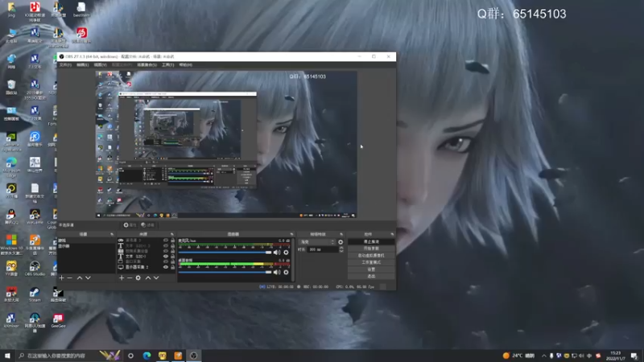Open the Steam desktop shortcut
This screenshot has width=644, height=362.
coord(35,294)
